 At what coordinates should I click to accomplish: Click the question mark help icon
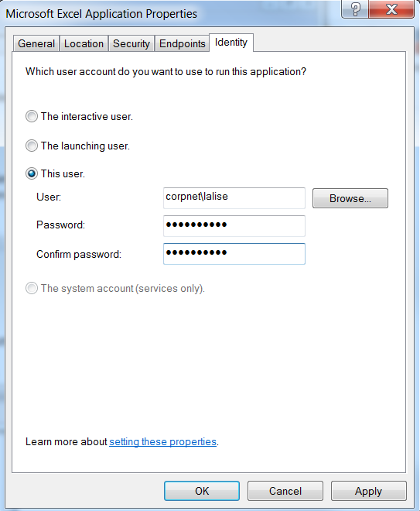355,9
